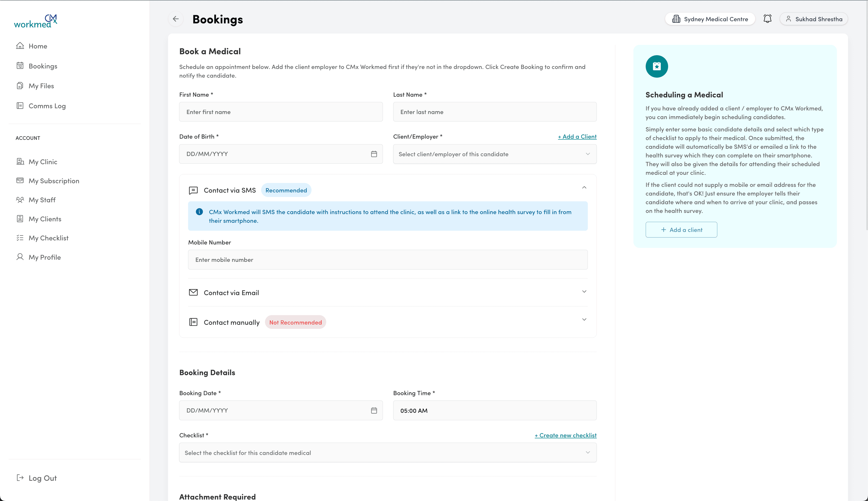
Task: Go to My Subscription from the sidebar
Action: tap(20, 181)
